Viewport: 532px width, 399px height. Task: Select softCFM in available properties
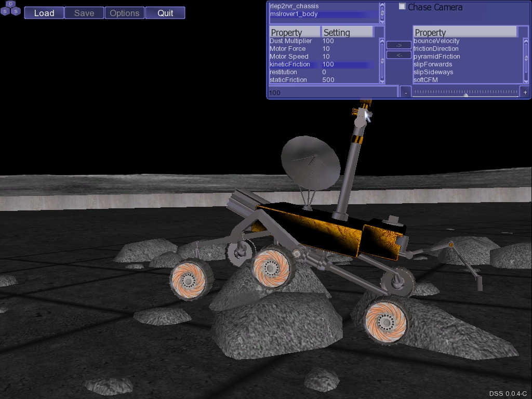(468, 79)
